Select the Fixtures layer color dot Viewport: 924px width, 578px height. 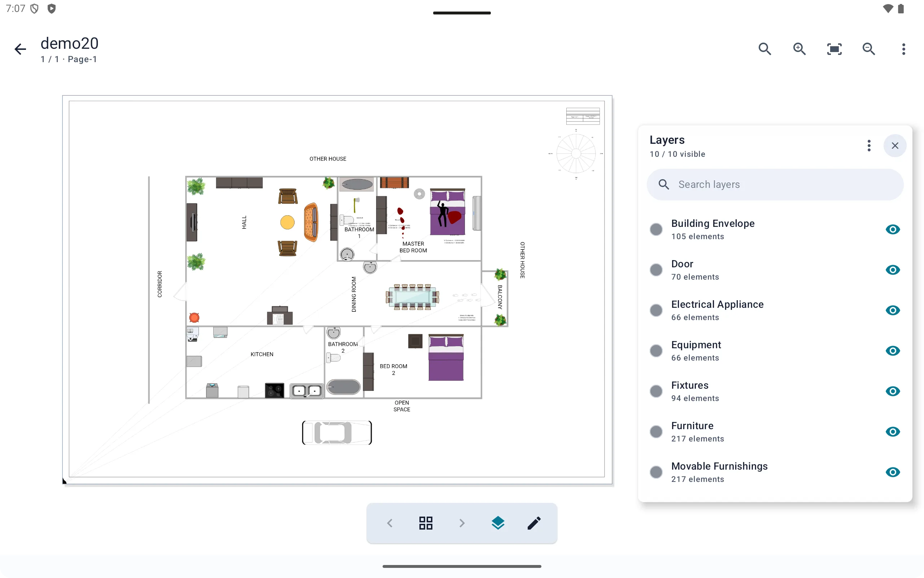[x=656, y=392]
